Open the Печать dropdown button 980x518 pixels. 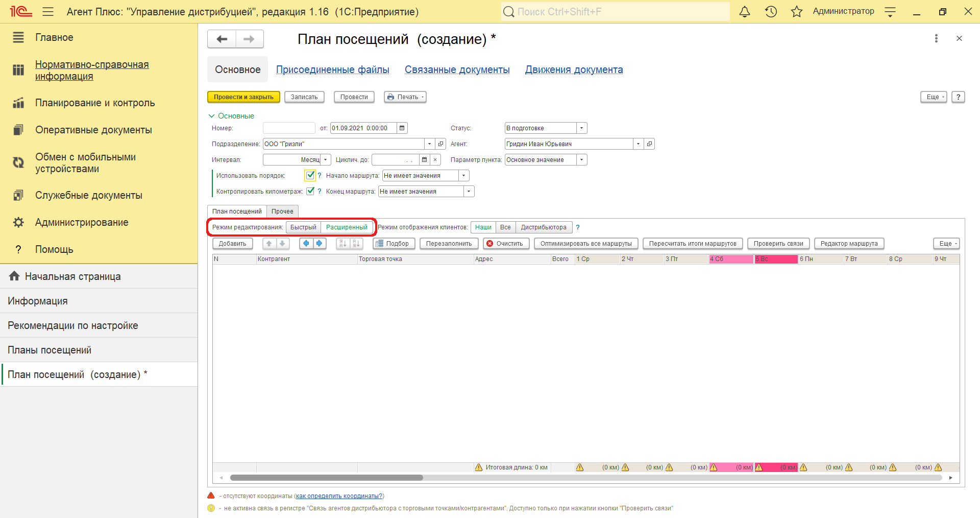(405, 97)
